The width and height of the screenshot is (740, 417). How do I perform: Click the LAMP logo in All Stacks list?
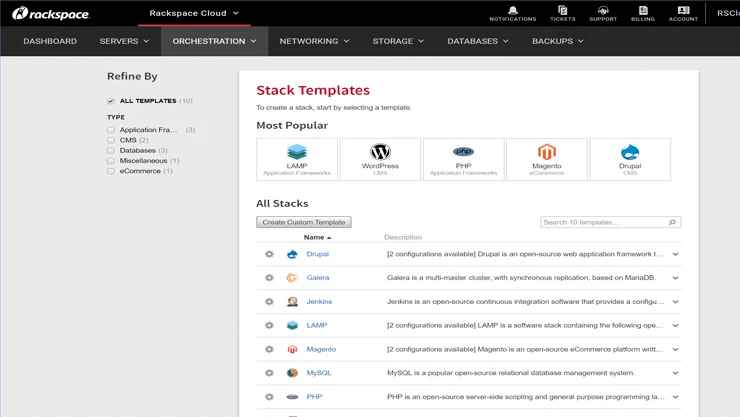tap(292, 325)
